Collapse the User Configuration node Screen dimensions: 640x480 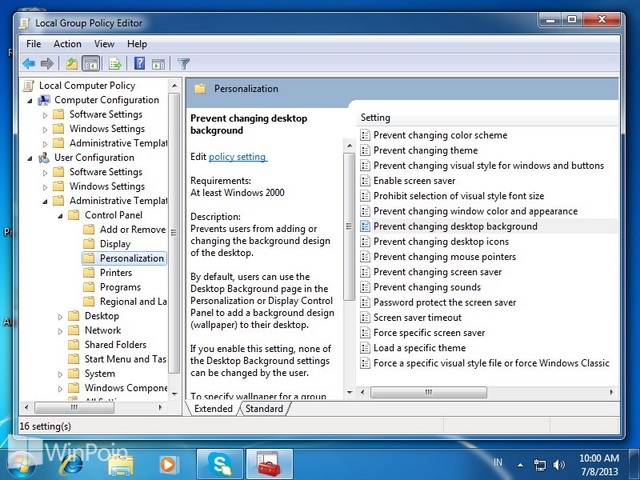[x=30, y=158]
